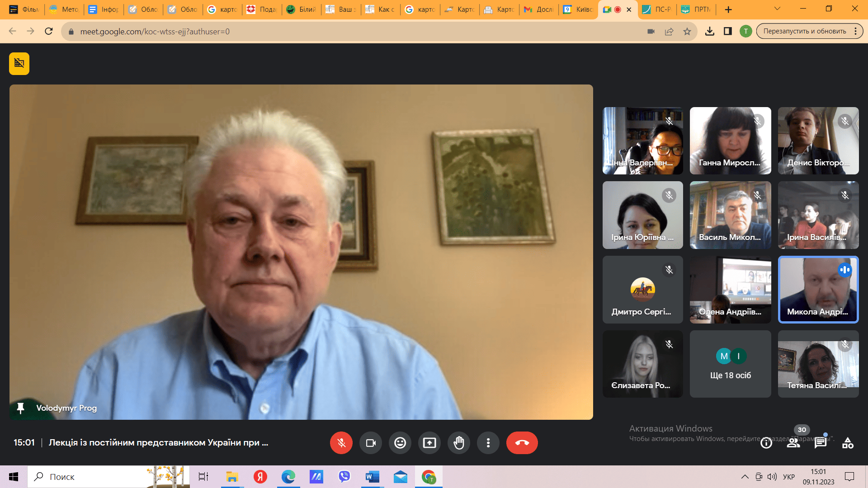Click the present screen icon
The height and width of the screenshot is (488, 868).
(x=429, y=443)
